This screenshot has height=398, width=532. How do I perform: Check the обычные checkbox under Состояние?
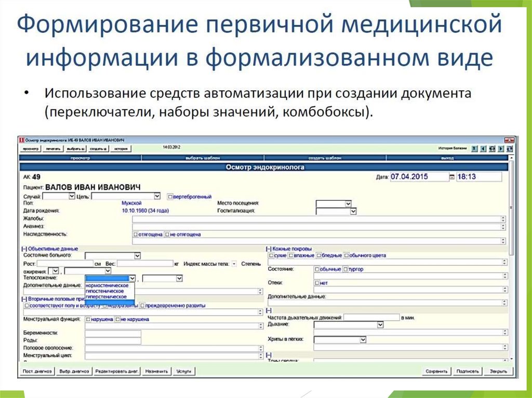[x=317, y=269]
